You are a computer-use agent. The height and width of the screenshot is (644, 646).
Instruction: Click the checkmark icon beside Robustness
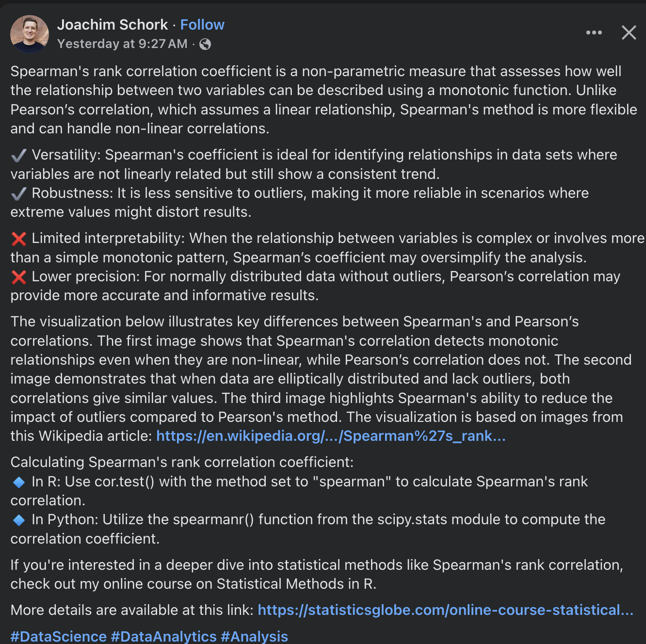pos(19,193)
